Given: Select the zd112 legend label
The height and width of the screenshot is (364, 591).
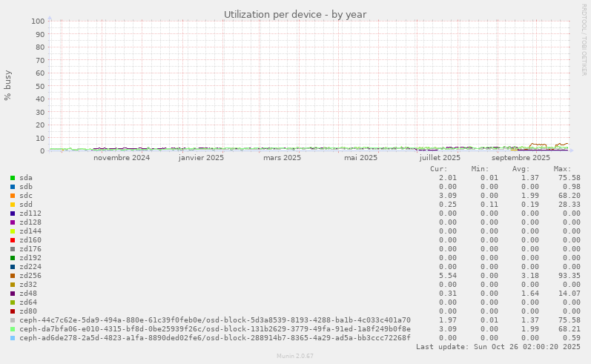Looking at the screenshot, I should [x=30, y=214].
